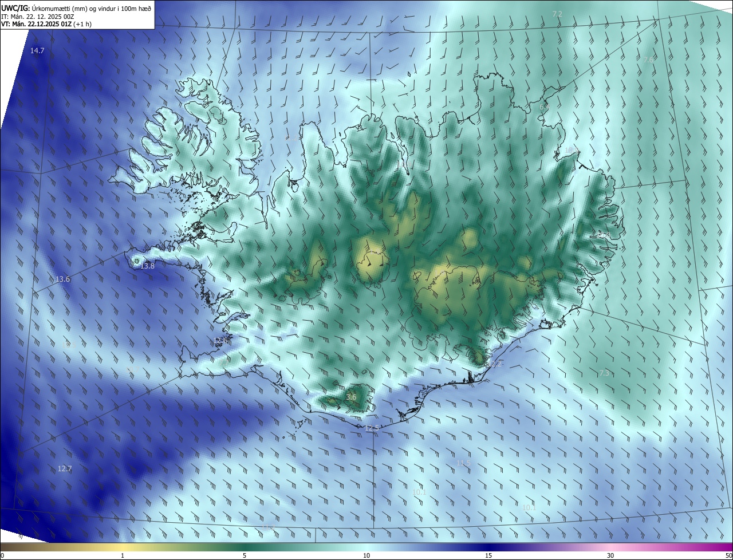Screen dimensions: 733x560
Task: Click the map title 'Úrkomumætti (mm) og vindur í 100m hæð'
Action: (x=92, y=8)
